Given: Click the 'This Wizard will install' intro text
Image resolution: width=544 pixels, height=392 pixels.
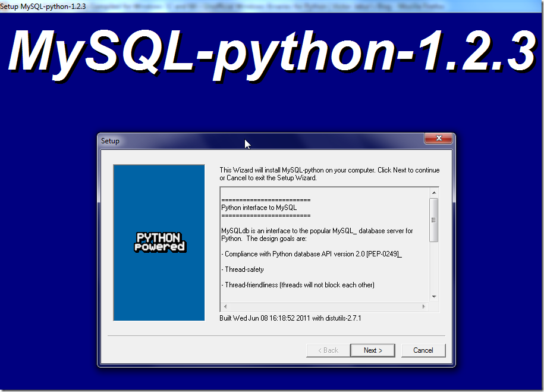Looking at the screenshot, I should coord(329,174).
